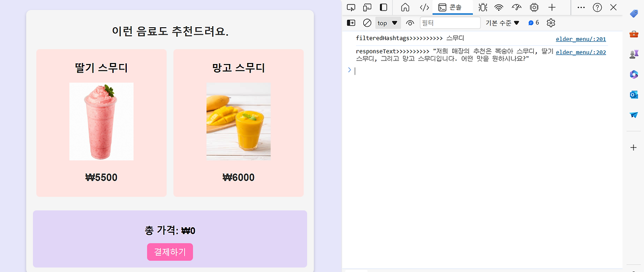644x272 pixels.
Task: Select the 망고 스무디 picture
Action: click(x=238, y=121)
